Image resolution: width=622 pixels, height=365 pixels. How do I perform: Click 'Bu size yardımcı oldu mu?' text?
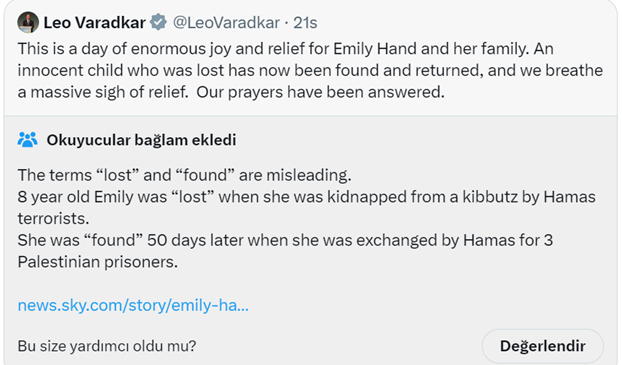point(107,346)
